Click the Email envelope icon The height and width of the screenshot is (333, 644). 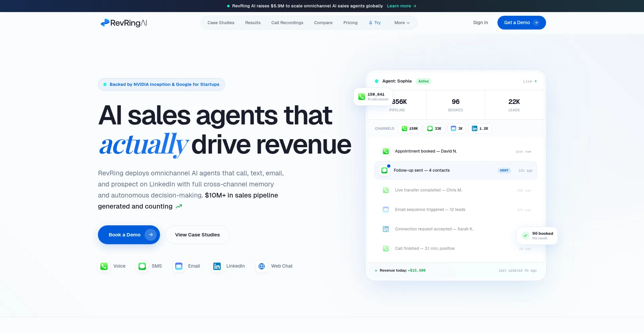[x=179, y=266]
